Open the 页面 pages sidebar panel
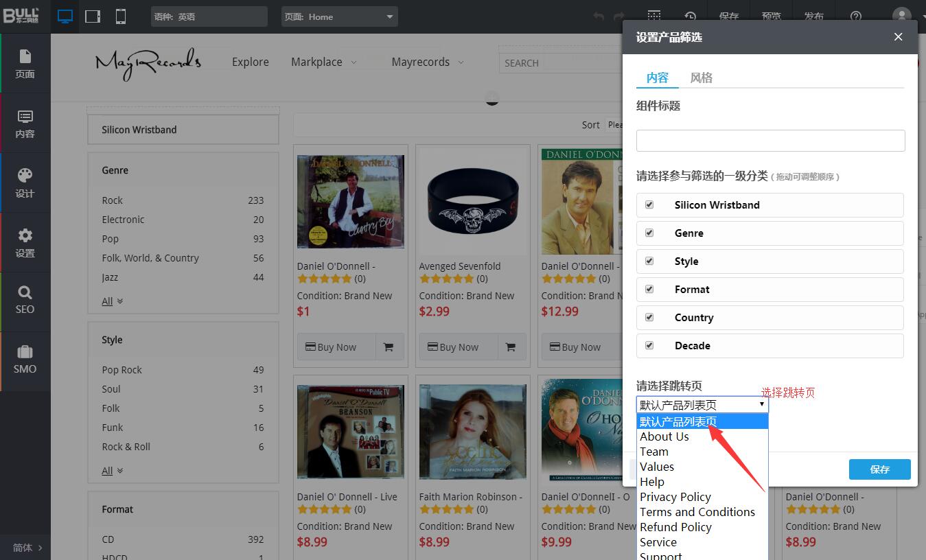 (25, 63)
